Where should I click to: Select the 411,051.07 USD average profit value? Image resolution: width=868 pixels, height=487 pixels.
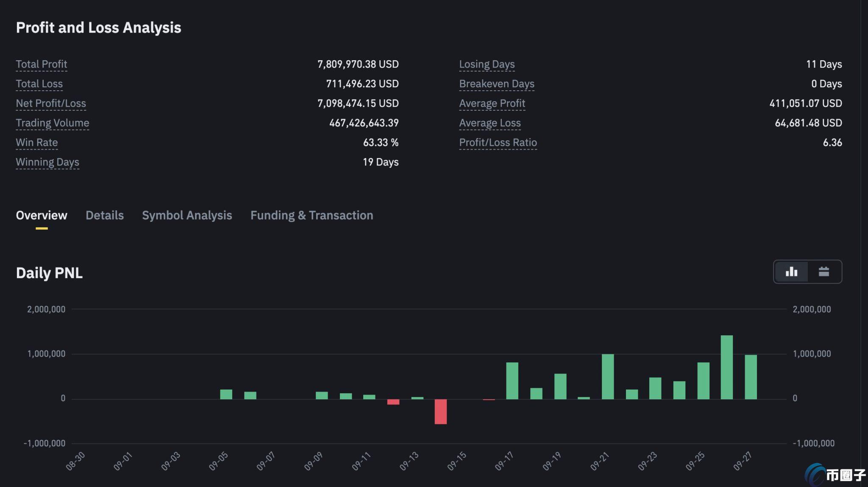806,103
